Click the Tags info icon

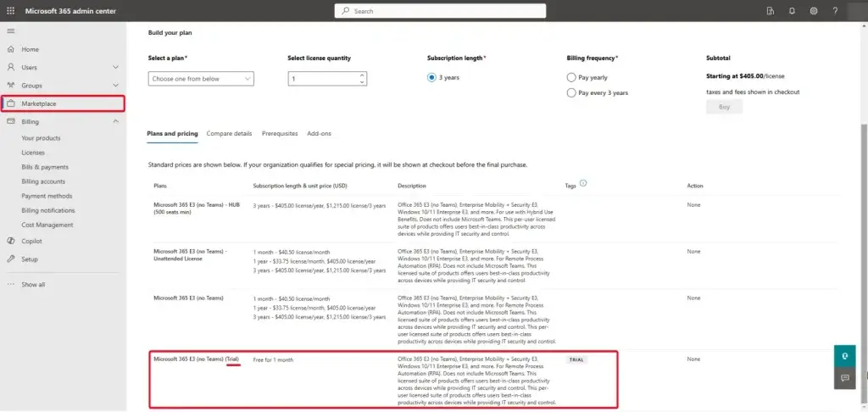point(583,183)
